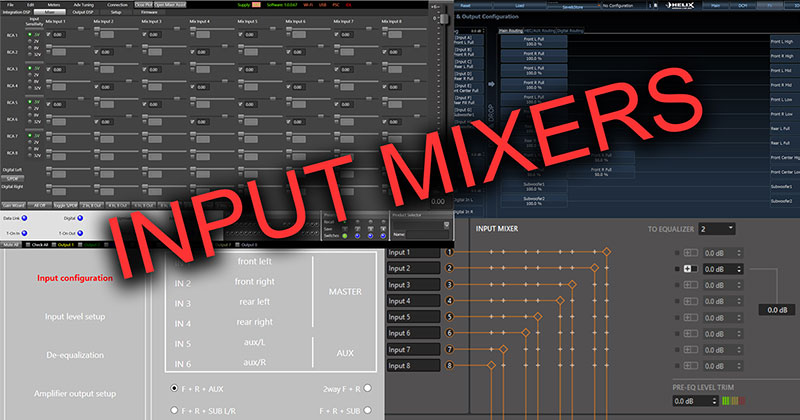
Task: Open the Meters menu
Action: tap(54, 5)
